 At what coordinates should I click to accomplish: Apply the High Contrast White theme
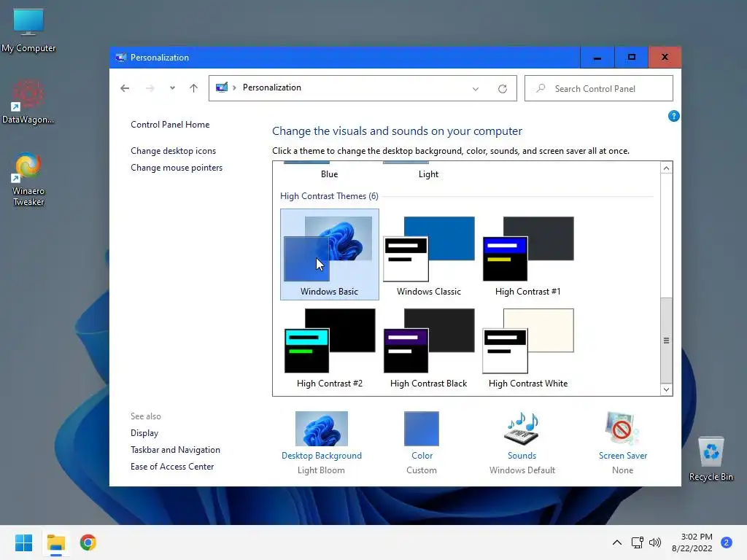click(x=528, y=348)
